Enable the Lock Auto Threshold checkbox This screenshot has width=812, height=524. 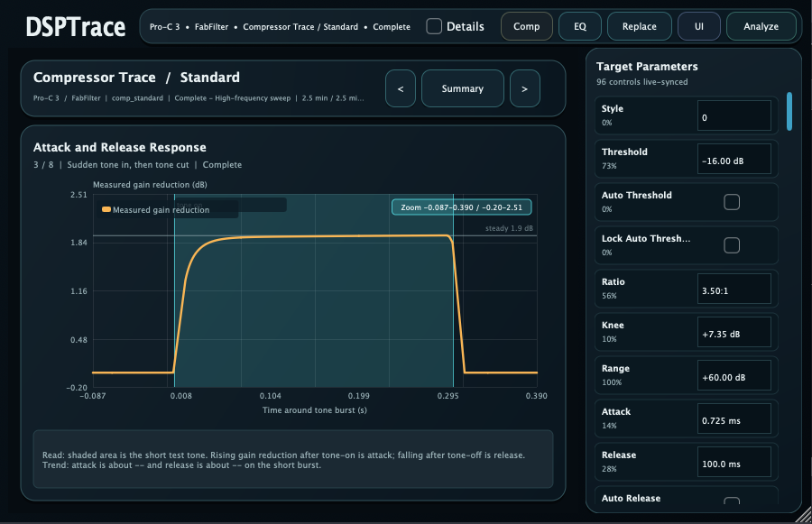pyautogui.click(x=731, y=245)
